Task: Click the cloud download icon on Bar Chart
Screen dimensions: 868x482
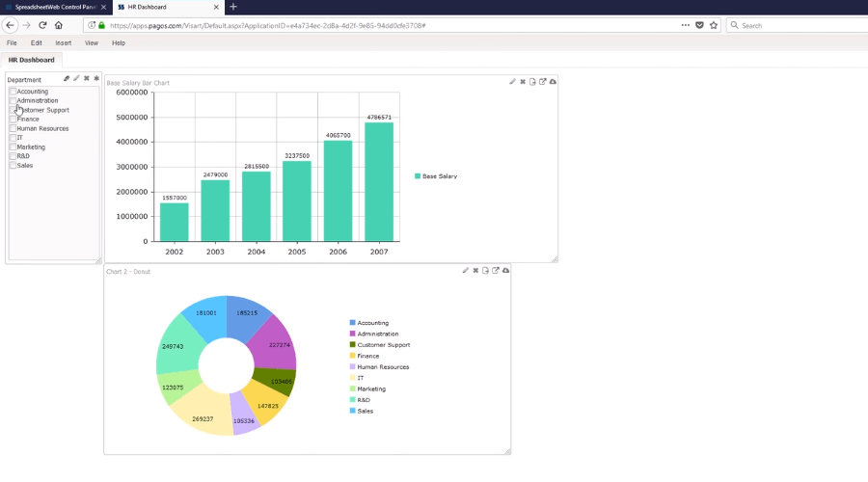Action: pyautogui.click(x=553, y=81)
